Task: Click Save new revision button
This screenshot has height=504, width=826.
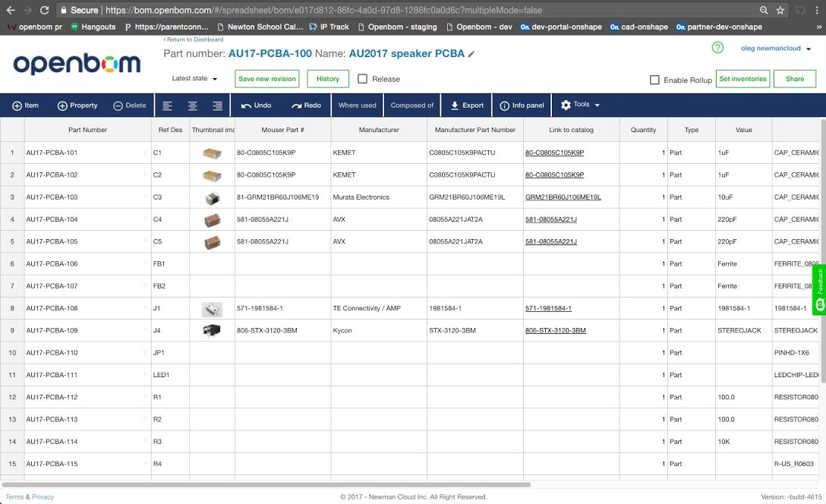Action: click(x=267, y=79)
